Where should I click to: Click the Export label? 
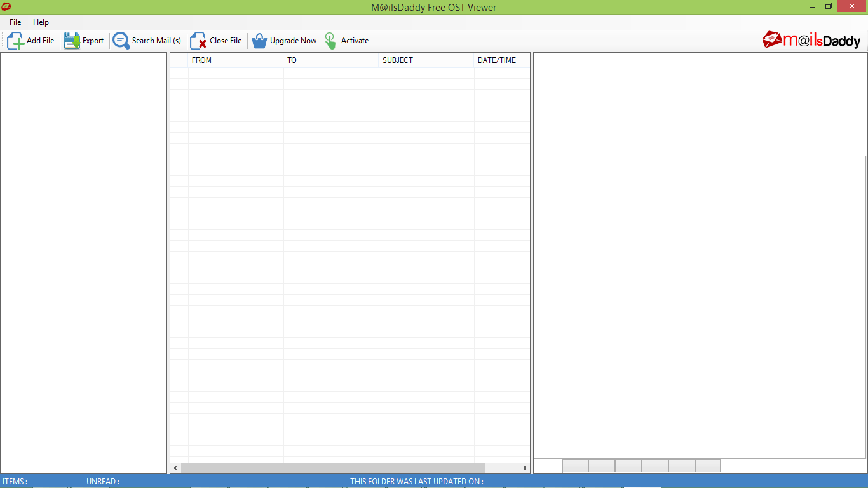pos(93,41)
